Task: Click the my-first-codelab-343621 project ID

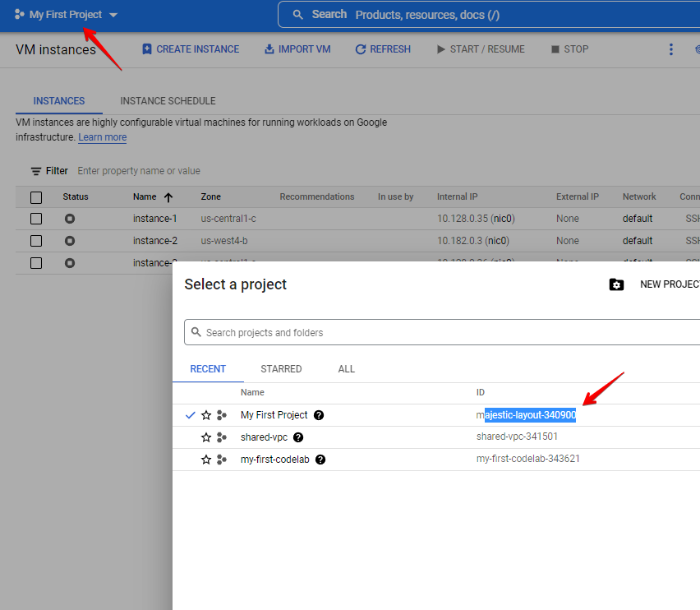Action: 527,459
